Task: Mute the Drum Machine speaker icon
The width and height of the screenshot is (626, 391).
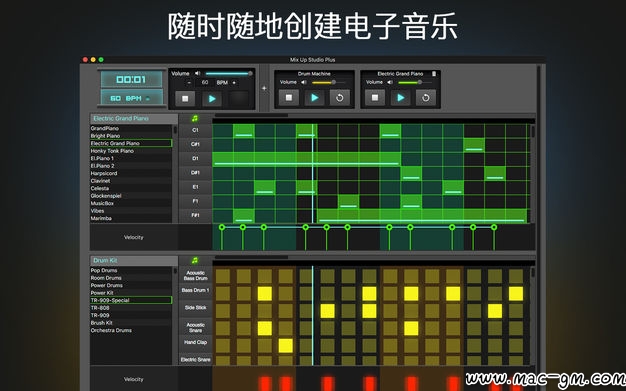Action: [304, 82]
